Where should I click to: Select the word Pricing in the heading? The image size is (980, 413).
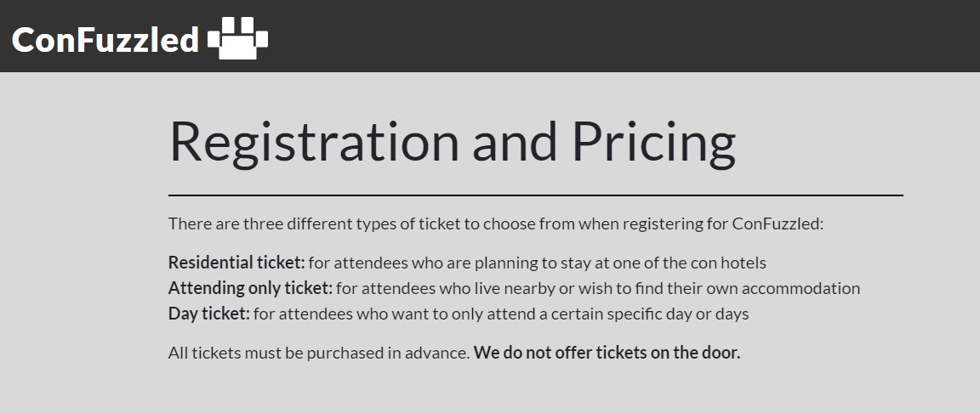[653, 141]
